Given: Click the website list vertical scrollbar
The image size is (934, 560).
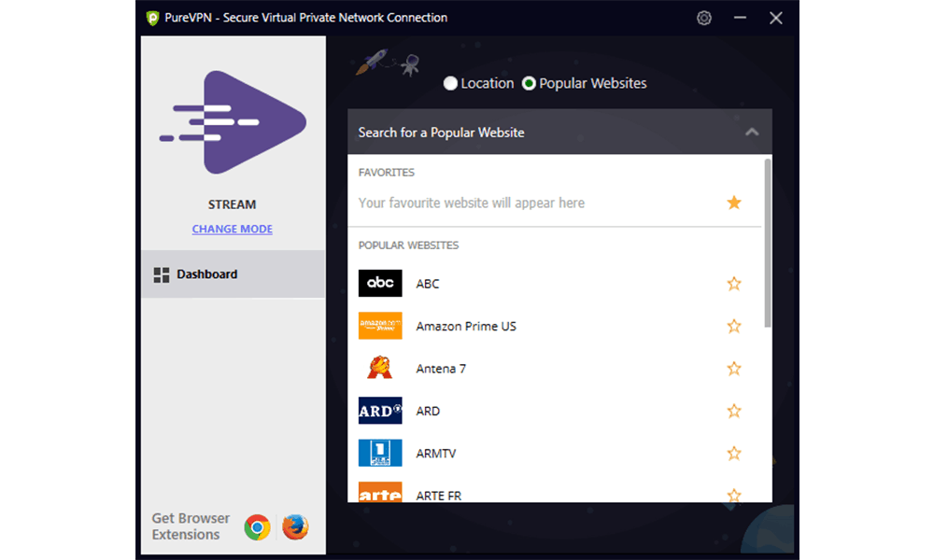Looking at the screenshot, I should (x=768, y=243).
